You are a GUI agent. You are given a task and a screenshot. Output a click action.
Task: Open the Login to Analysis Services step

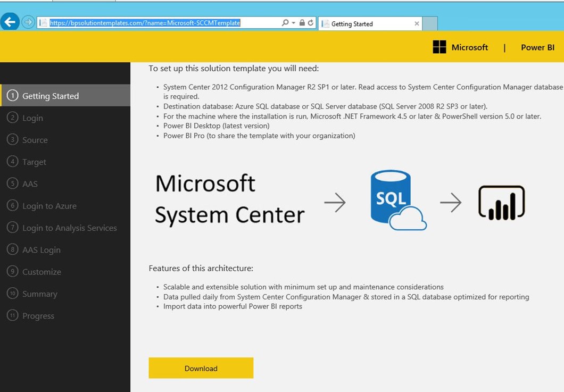pyautogui.click(x=65, y=228)
